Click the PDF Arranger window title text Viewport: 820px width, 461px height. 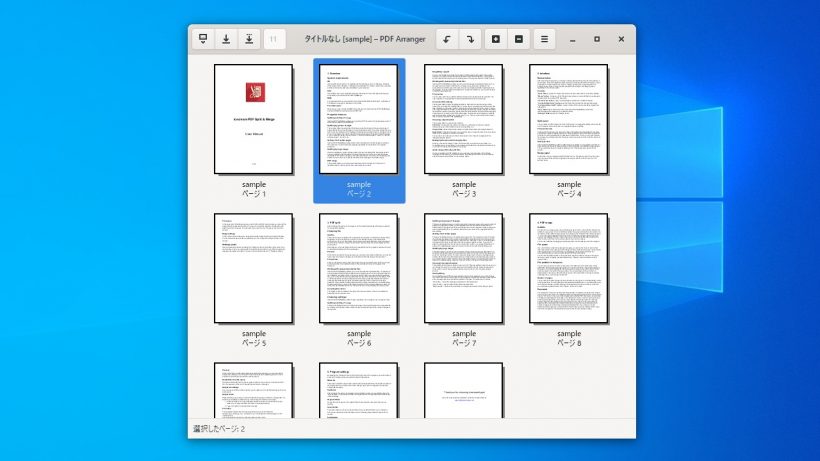click(365, 39)
